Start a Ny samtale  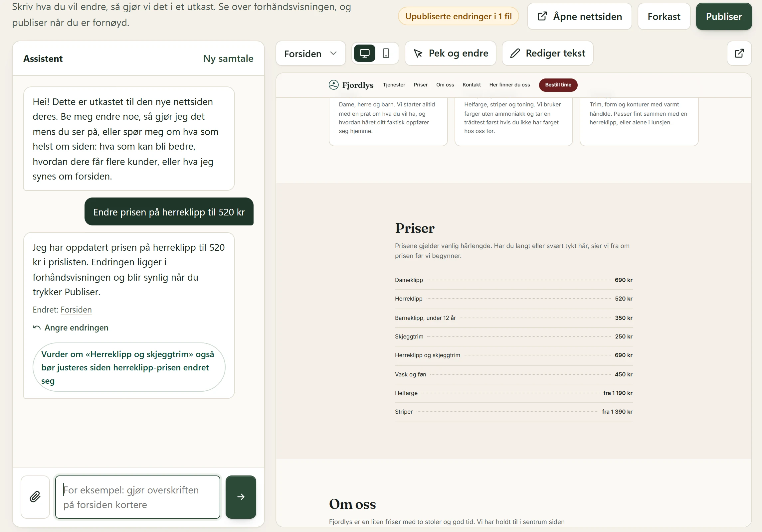coord(228,59)
